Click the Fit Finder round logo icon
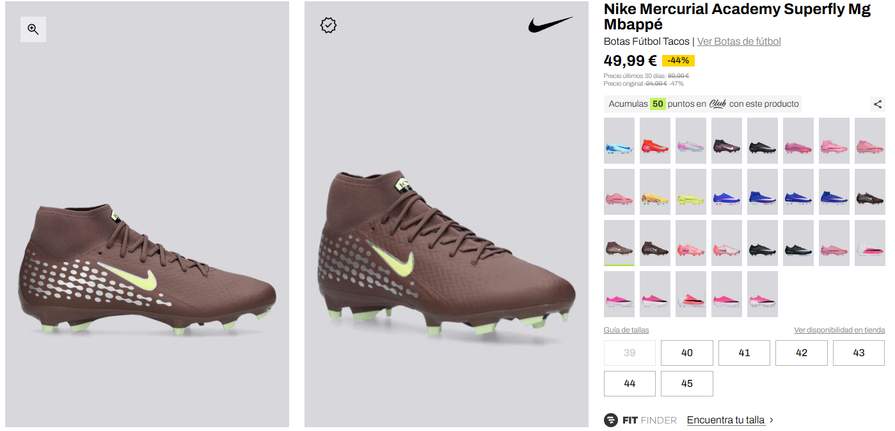895x431 pixels. 611,420
